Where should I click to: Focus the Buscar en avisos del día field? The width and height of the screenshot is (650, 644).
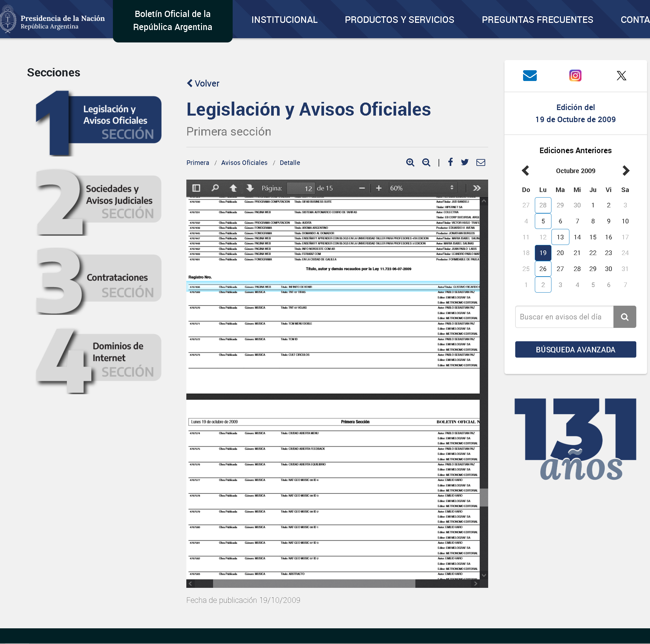point(564,316)
